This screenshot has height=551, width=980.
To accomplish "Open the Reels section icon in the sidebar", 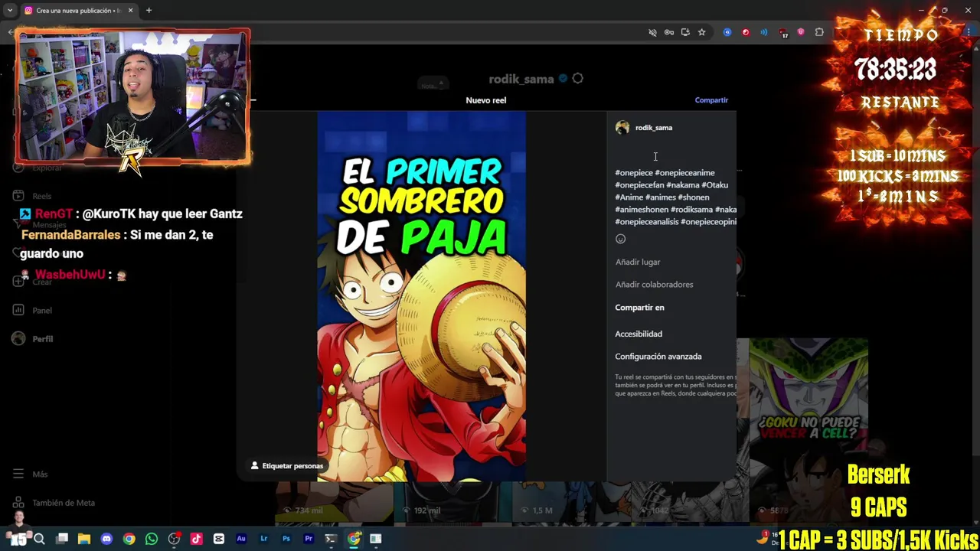I will point(18,196).
